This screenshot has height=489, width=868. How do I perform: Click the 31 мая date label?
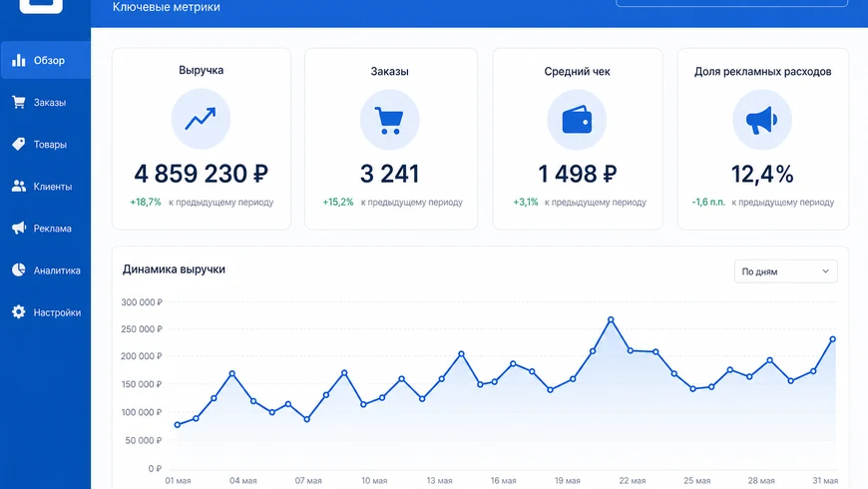[825, 481]
